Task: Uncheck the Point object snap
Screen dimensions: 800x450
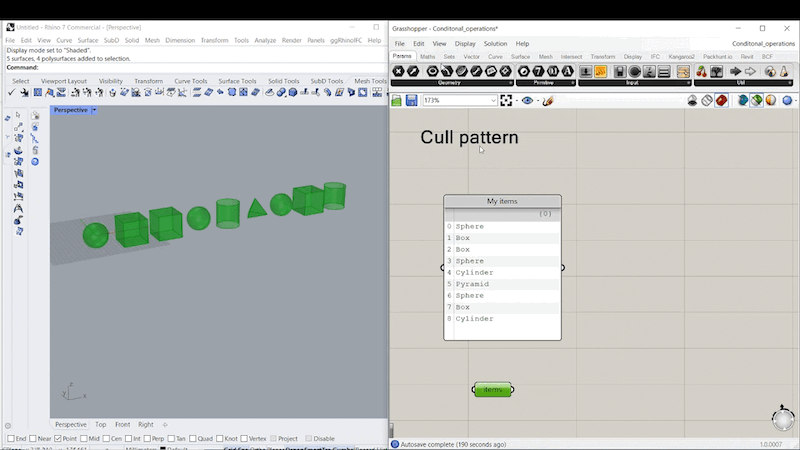Action: pos(58,439)
